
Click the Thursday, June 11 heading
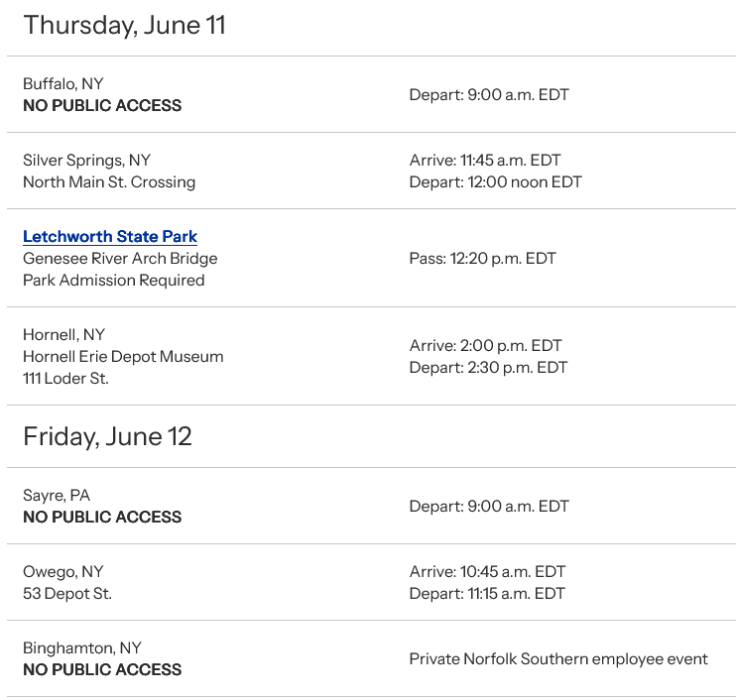tap(124, 26)
